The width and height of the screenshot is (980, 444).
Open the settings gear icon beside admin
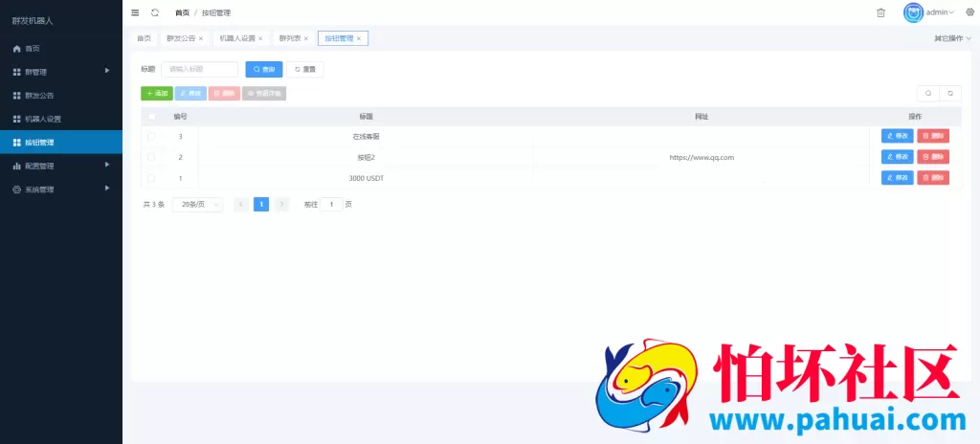(x=969, y=12)
